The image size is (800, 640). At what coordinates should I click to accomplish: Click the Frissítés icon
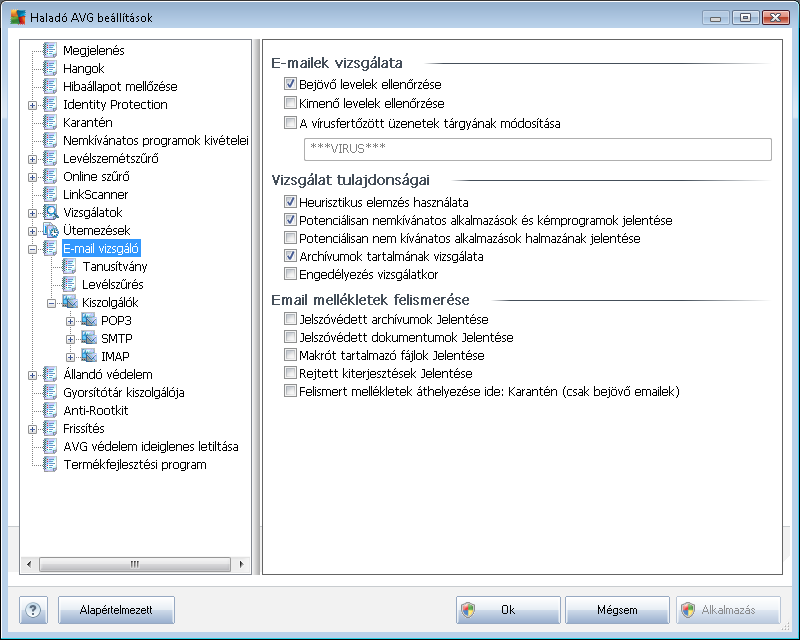tap(50, 428)
